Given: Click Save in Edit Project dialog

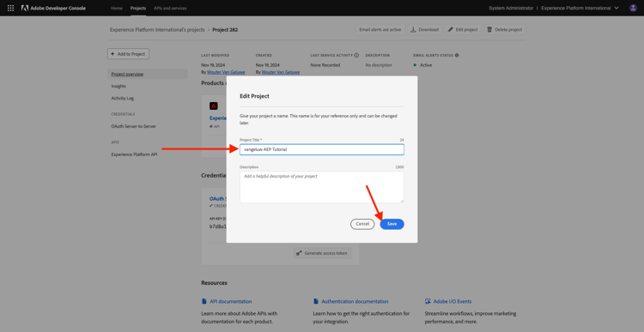Looking at the screenshot, I should pyautogui.click(x=392, y=224).
